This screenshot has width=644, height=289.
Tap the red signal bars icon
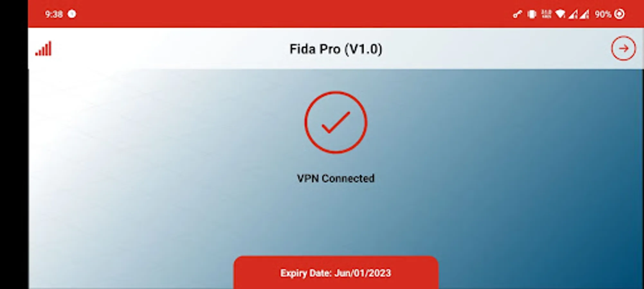[43, 49]
